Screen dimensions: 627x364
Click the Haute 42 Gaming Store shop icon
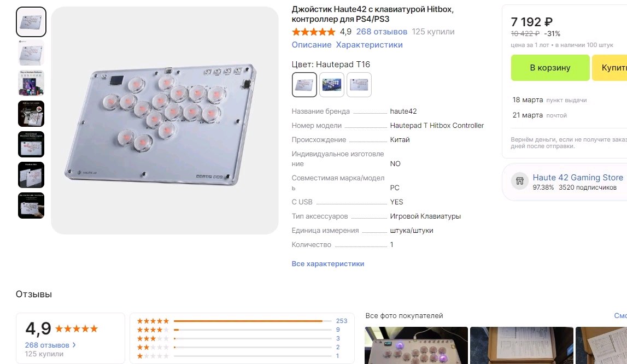point(520,181)
